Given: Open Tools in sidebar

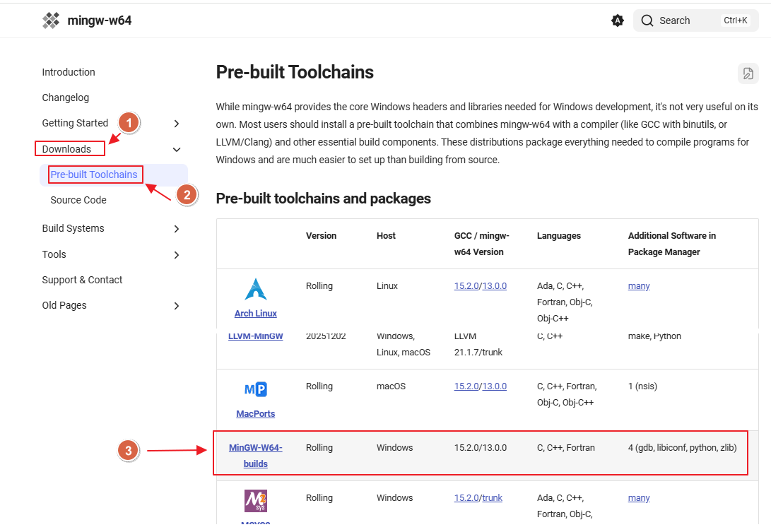Looking at the screenshot, I should point(54,254).
